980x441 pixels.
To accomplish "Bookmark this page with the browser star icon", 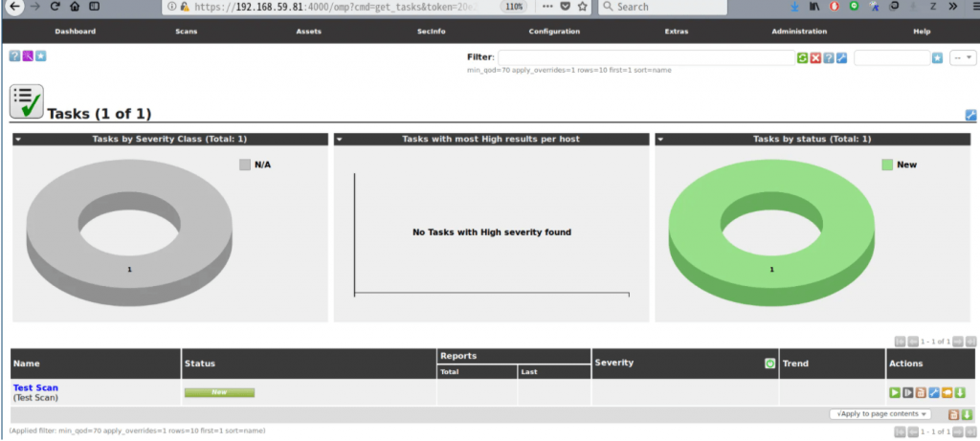I will 583,7.
